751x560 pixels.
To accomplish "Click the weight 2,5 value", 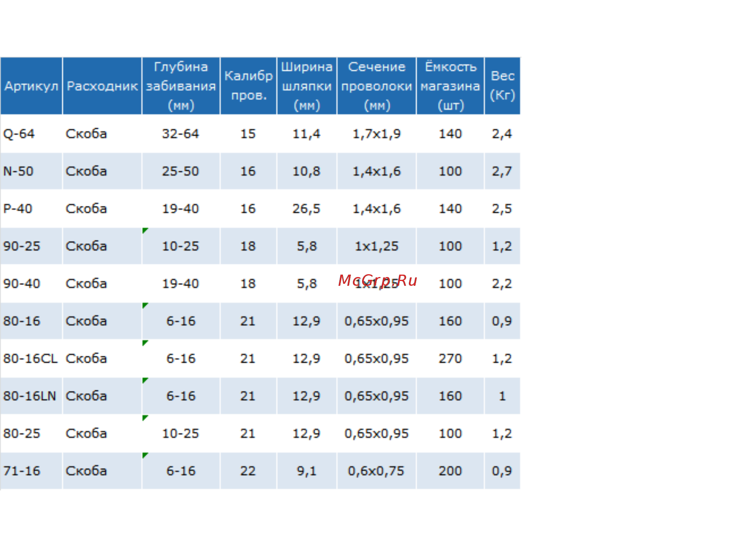I will coord(502,209).
